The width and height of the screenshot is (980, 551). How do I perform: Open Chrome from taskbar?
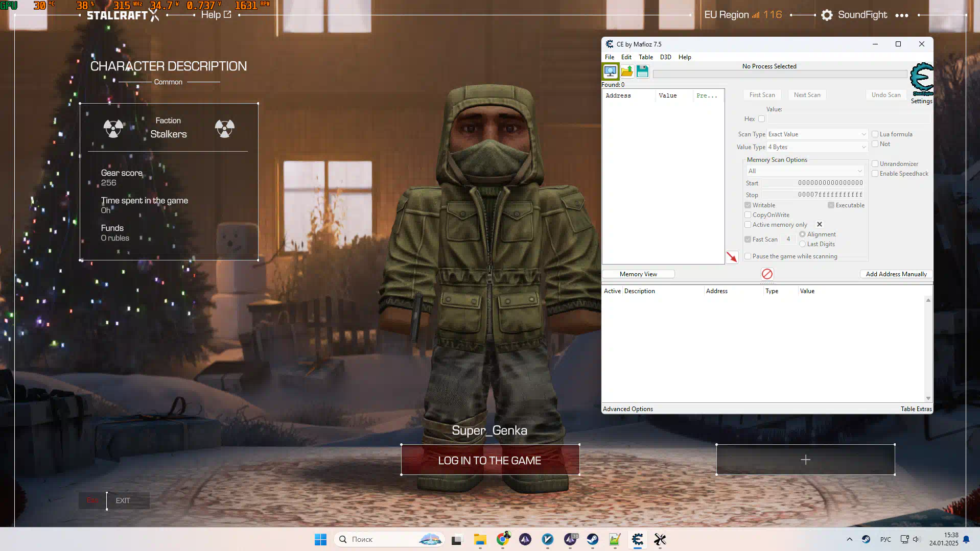click(x=503, y=539)
